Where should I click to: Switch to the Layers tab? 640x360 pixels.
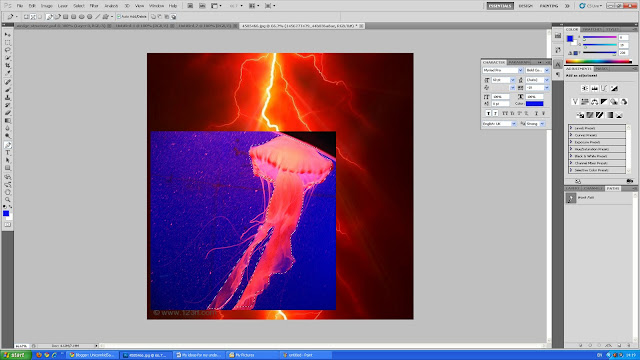572,189
